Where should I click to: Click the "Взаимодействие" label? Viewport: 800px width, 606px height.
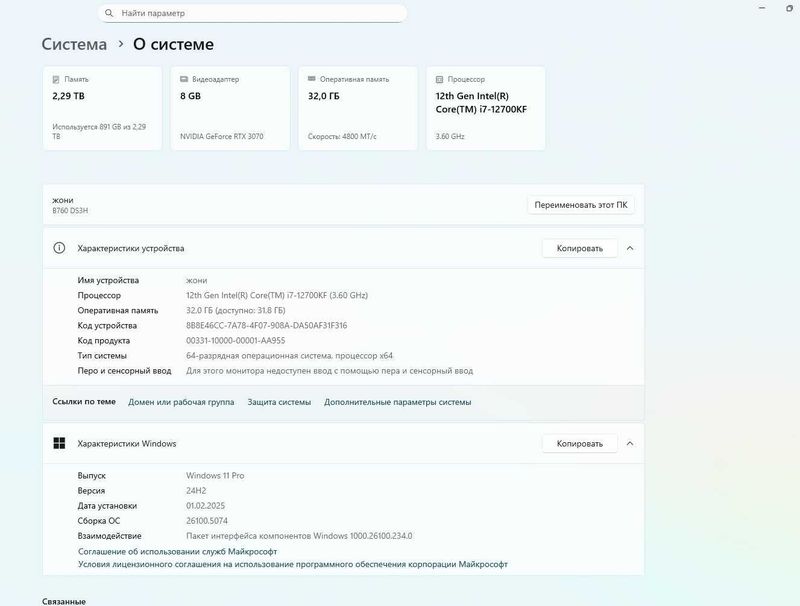point(109,536)
